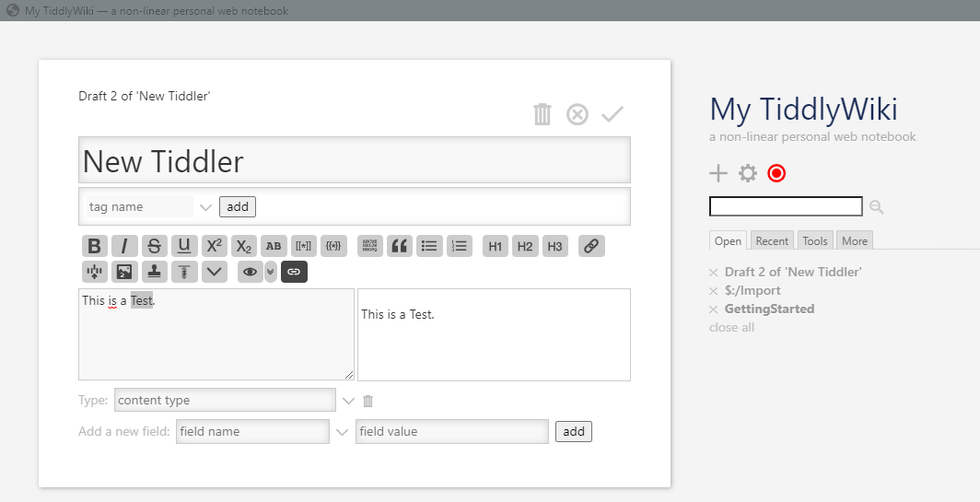Apply underline formatting
Viewport: 980px width, 502px height.
(184, 246)
